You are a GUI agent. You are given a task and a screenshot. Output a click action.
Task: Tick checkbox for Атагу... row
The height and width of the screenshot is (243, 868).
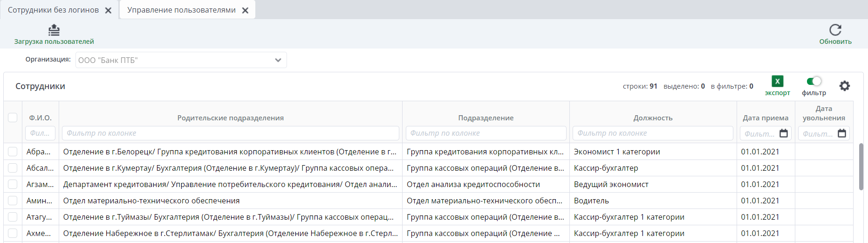click(13, 217)
